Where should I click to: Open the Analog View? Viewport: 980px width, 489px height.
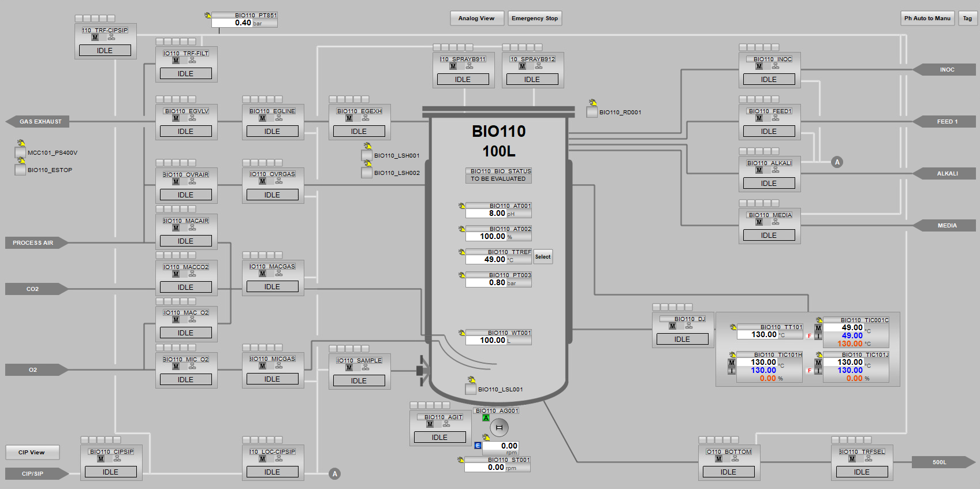pos(477,18)
